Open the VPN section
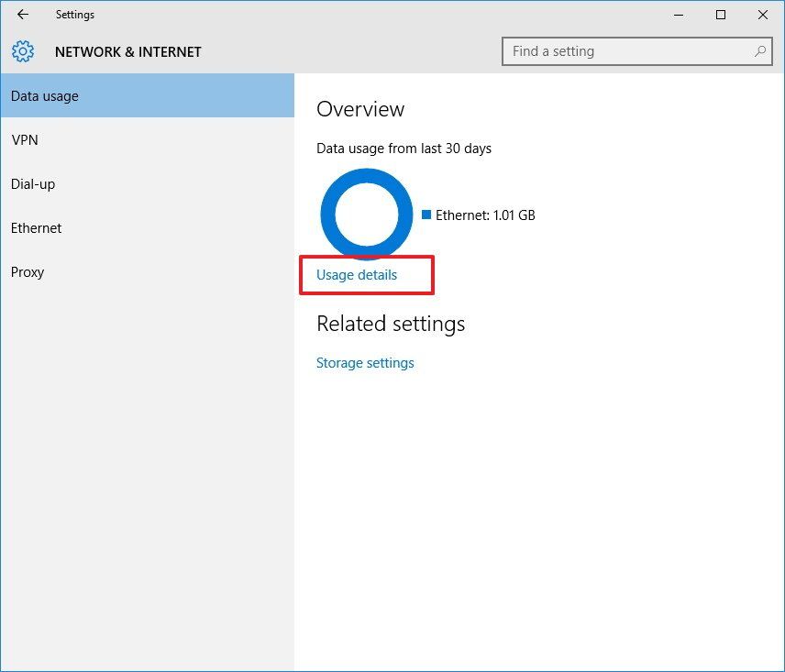Viewport: 785px width, 672px height. (25, 139)
